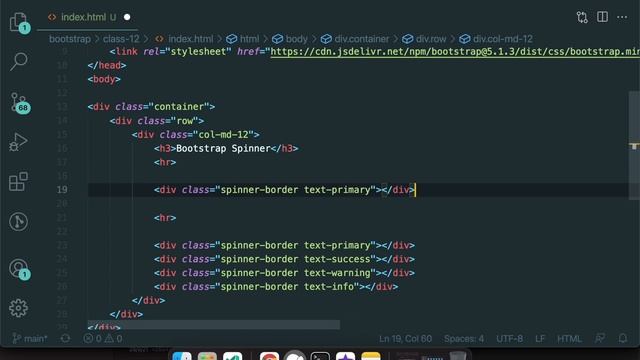The height and width of the screenshot is (360, 640).
Task: Click the closing head tag line
Action: (107, 65)
